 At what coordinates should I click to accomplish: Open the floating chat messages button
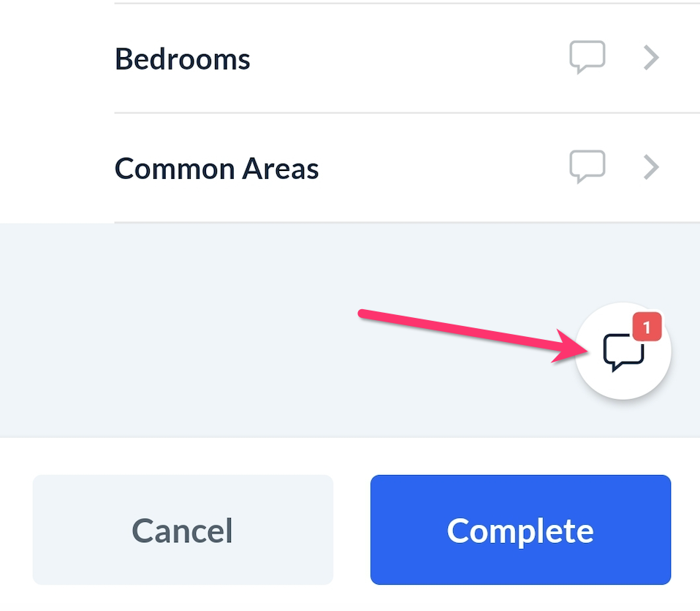pos(623,352)
